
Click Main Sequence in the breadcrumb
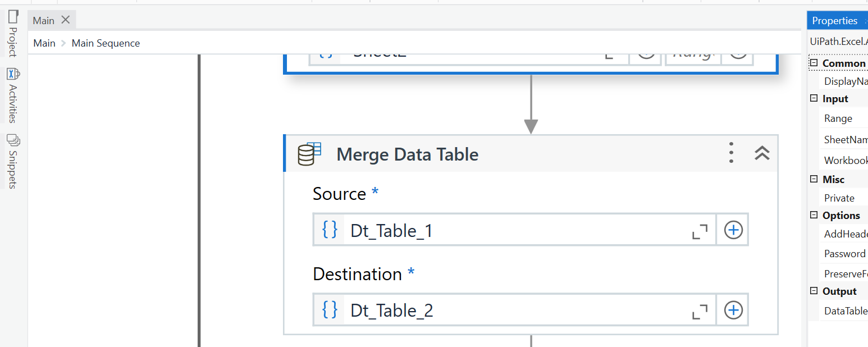(x=106, y=43)
